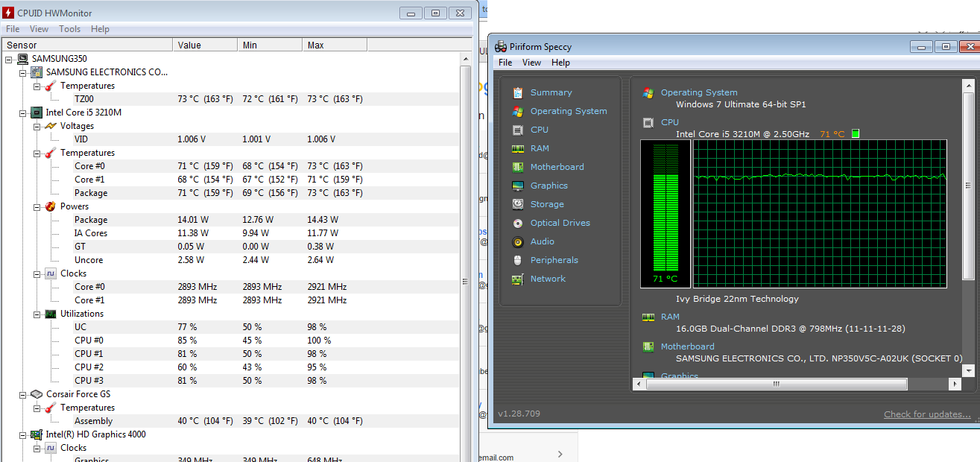
Task: Click the Speccy title bar icon
Action: (502, 46)
